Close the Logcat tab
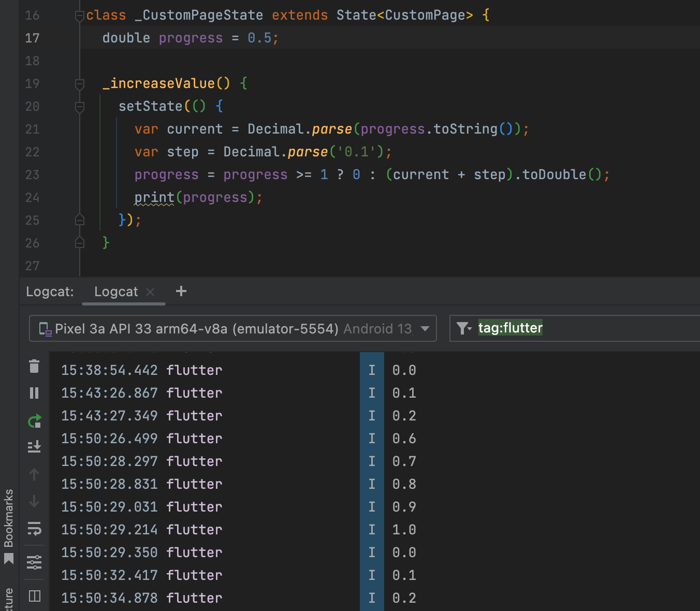Viewport: 700px width, 611px height. pos(150,292)
